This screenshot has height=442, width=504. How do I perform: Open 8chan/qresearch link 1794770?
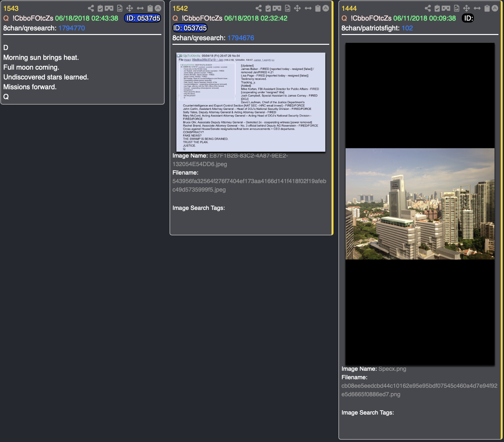(72, 28)
